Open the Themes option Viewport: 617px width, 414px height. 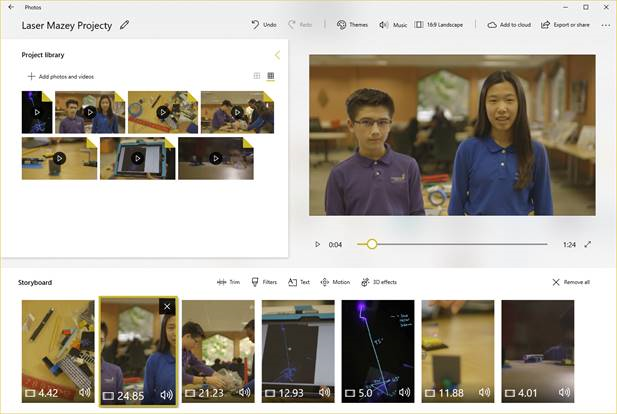tap(352, 24)
